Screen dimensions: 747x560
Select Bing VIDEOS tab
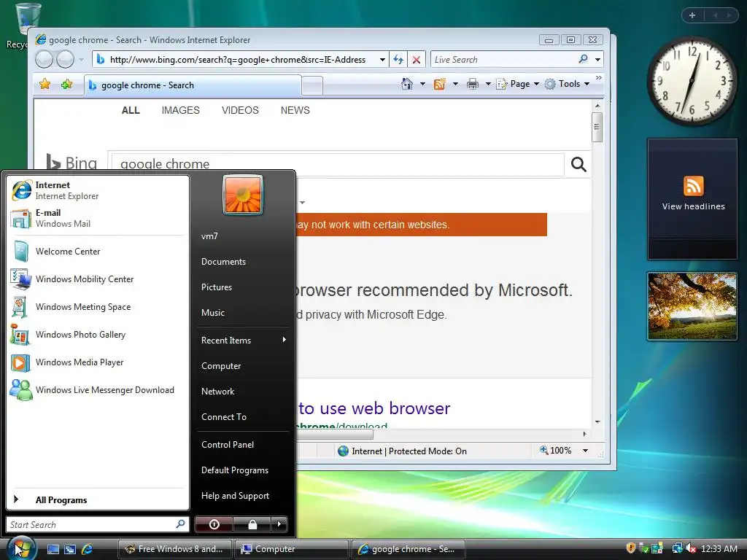pyautogui.click(x=240, y=110)
